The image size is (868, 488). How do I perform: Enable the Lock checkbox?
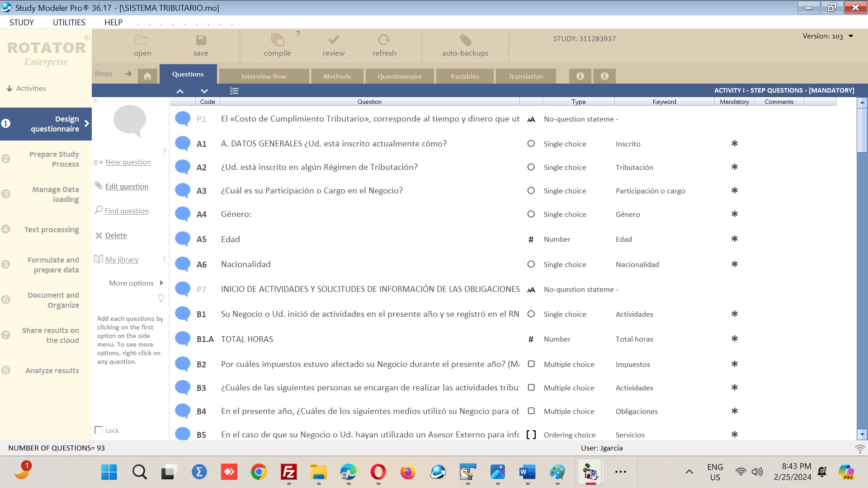[99, 430]
